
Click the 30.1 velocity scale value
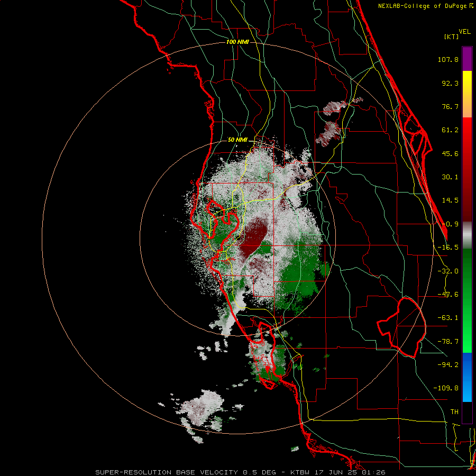(x=450, y=177)
